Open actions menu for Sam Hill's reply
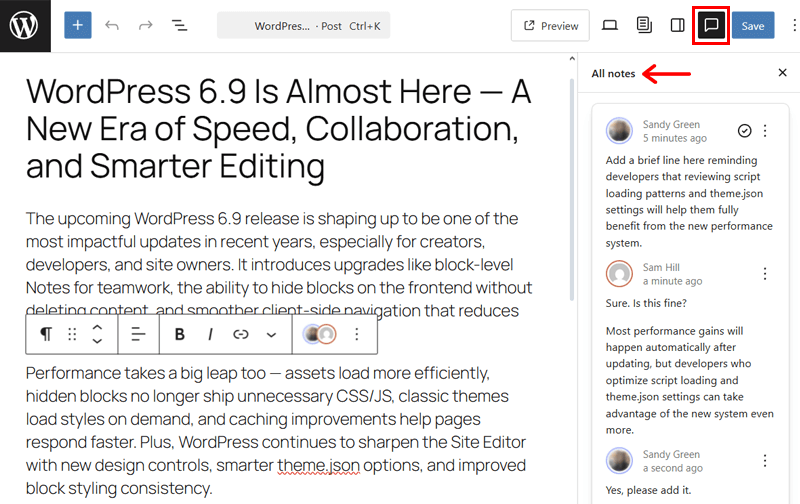This screenshot has height=504, width=800. pos(765,274)
